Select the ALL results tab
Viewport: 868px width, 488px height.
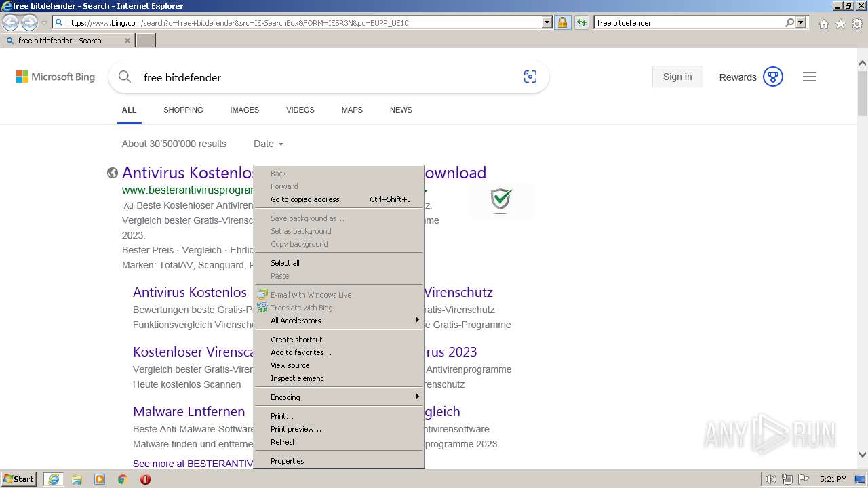pyautogui.click(x=129, y=110)
